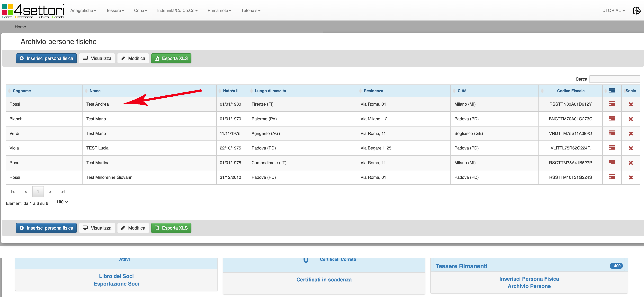Click top Inserisci persona fisica button
This screenshot has height=297, width=644.
pyautogui.click(x=46, y=58)
